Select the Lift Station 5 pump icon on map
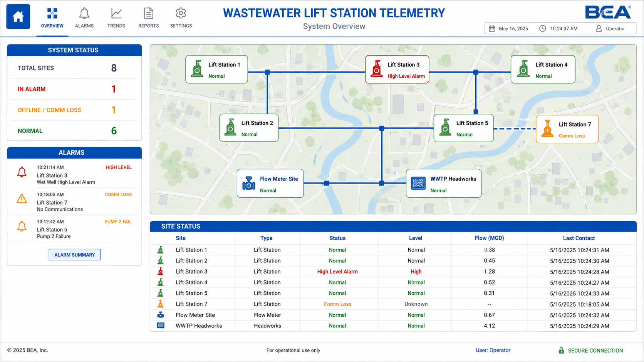 pos(445,127)
